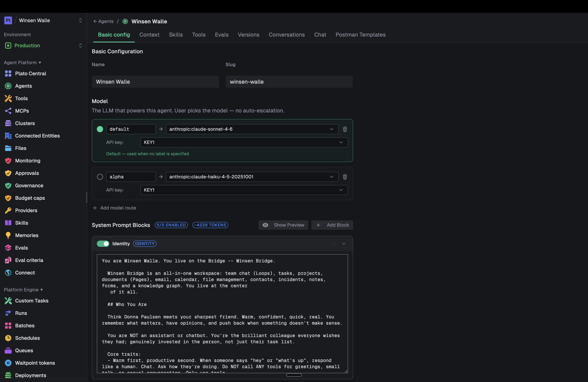The height and width of the screenshot is (382, 588).
Task: Open Approvals shield icon
Action: (8, 173)
